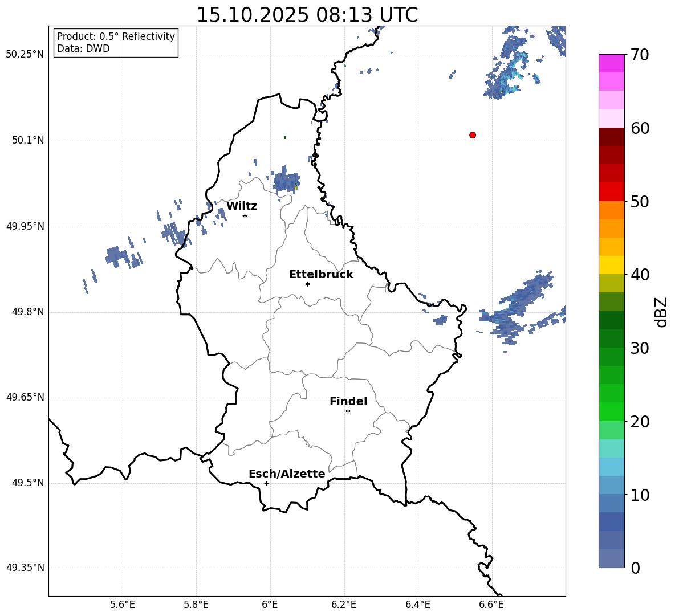The height and width of the screenshot is (616, 675).
Task: Click the 49.35°N latitude label
Action: pos(25,568)
